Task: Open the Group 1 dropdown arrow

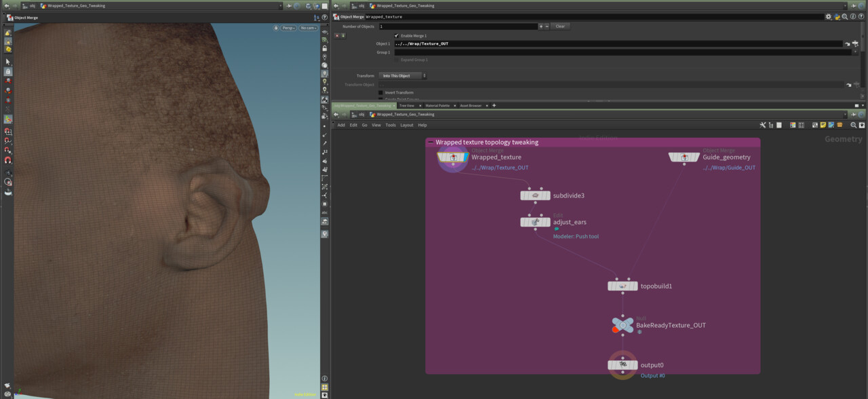Action: point(854,52)
